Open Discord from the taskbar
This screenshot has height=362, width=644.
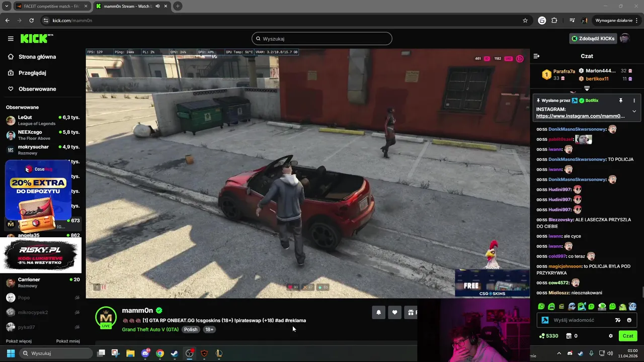(145, 353)
